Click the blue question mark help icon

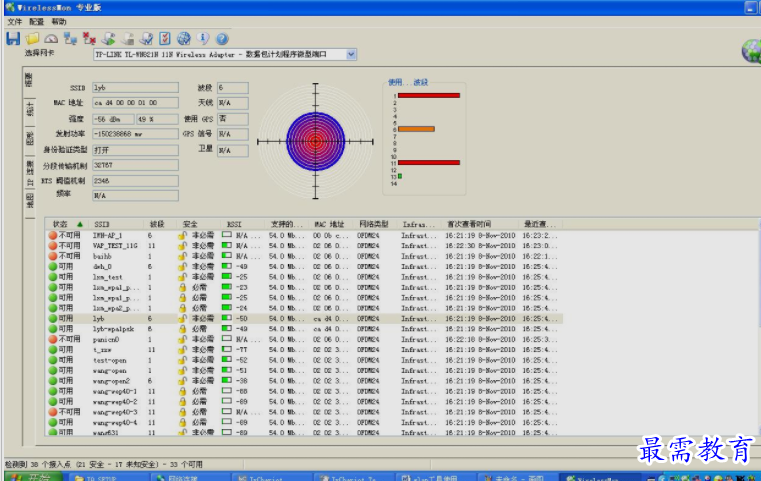(x=222, y=38)
